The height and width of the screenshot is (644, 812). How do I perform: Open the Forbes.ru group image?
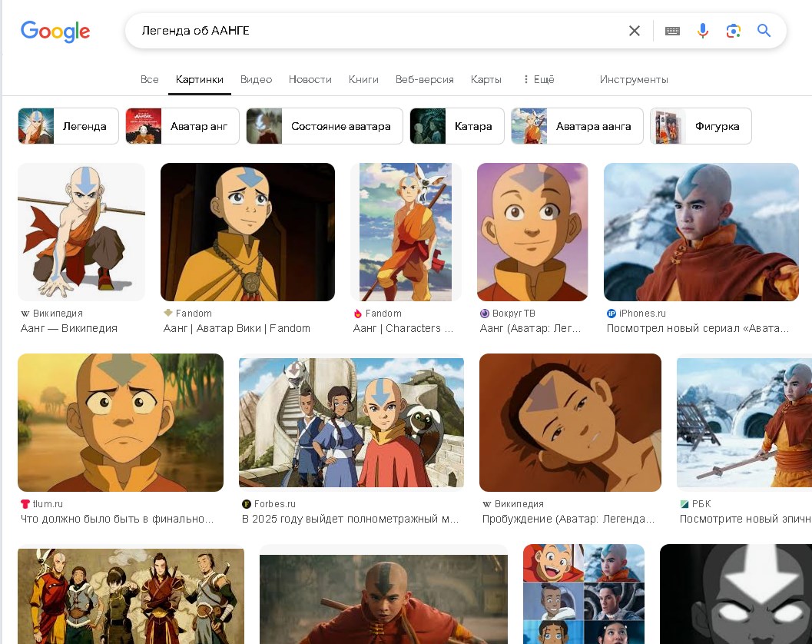pyautogui.click(x=351, y=422)
